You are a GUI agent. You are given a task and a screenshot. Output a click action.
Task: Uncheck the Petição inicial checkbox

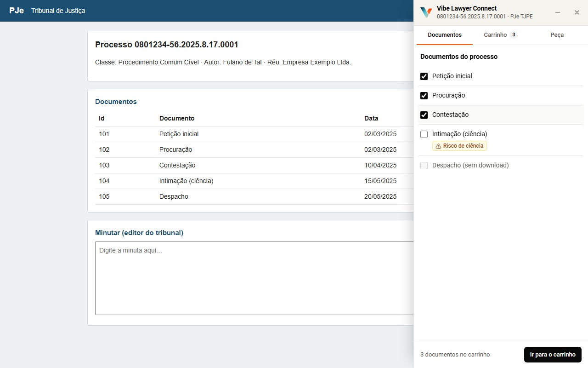tap(424, 76)
